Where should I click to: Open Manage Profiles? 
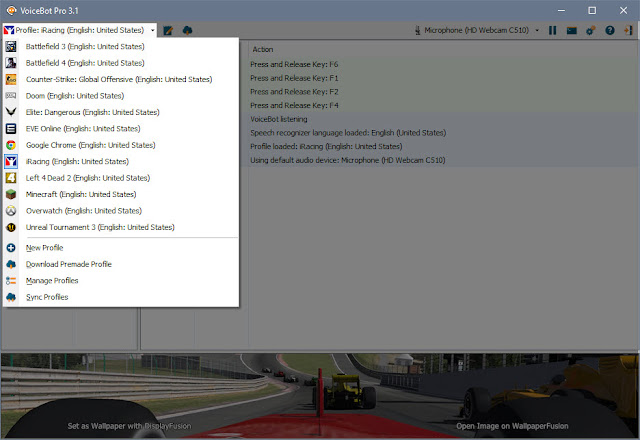pyautogui.click(x=120, y=280)
